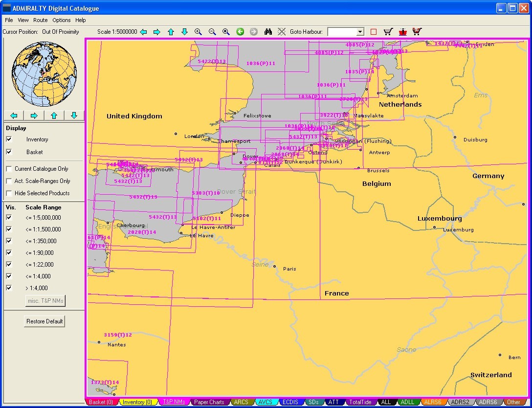The image size is (532, 408).
Task: Click the Restore Default button
Action: pos(44,321)
